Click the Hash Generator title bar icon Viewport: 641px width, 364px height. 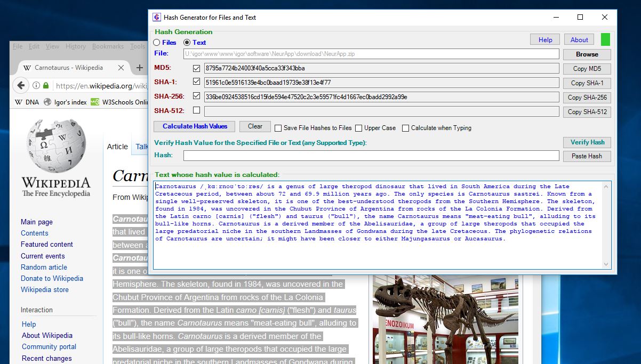[155, 17]
